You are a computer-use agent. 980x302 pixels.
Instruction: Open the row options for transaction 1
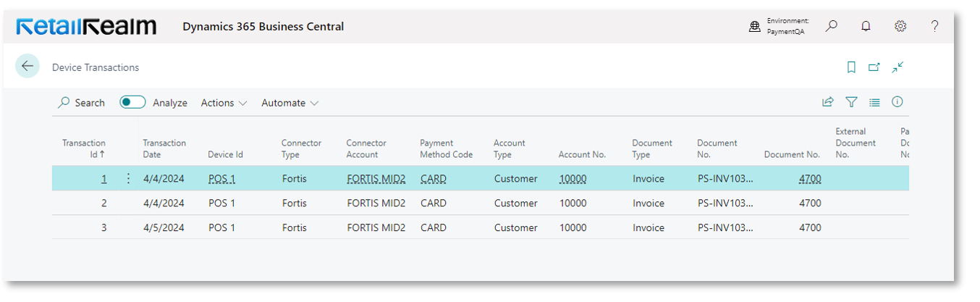pyautogui.click(x=129, y=178)
